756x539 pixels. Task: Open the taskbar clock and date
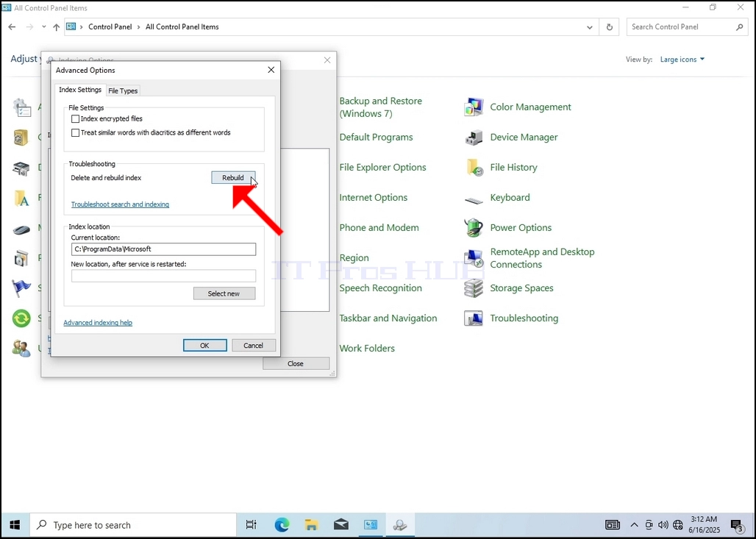click(x=705, y=525)
